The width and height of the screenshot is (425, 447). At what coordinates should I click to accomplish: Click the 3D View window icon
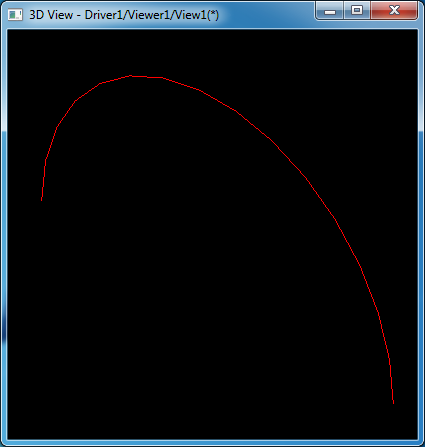15,15
